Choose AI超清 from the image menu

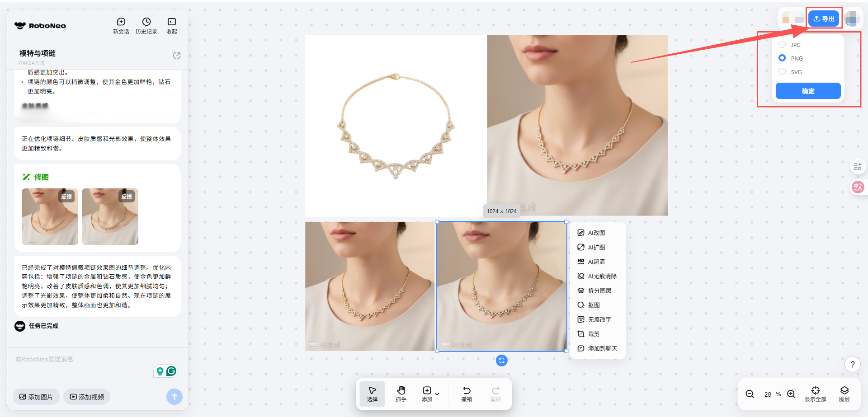(596, 262)
